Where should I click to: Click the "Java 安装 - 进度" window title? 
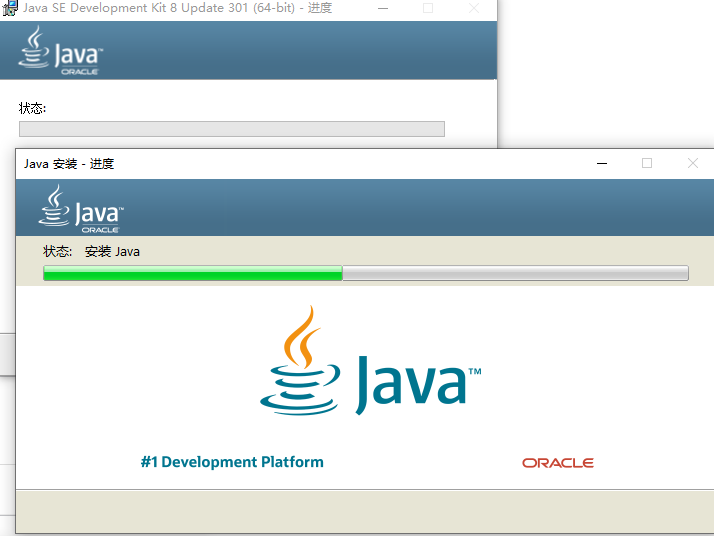69,164
